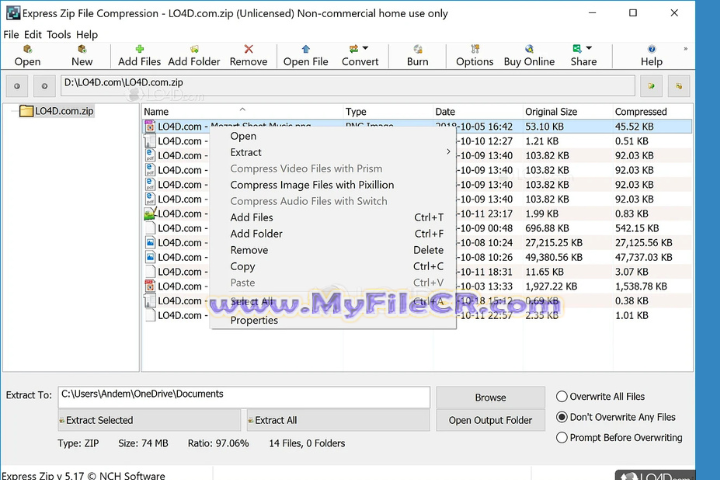
Task: Expand the Extract submenu arrow
Action: (x=448, y=152)
